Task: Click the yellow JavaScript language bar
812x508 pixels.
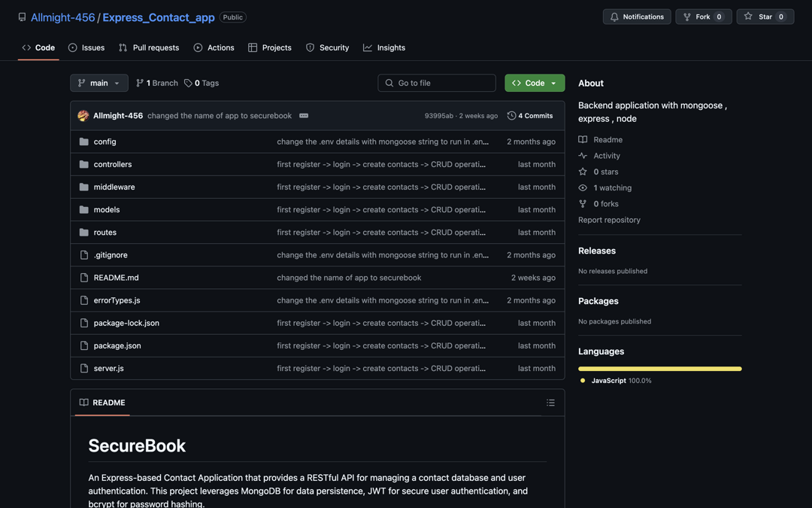Action: point(660,369)
